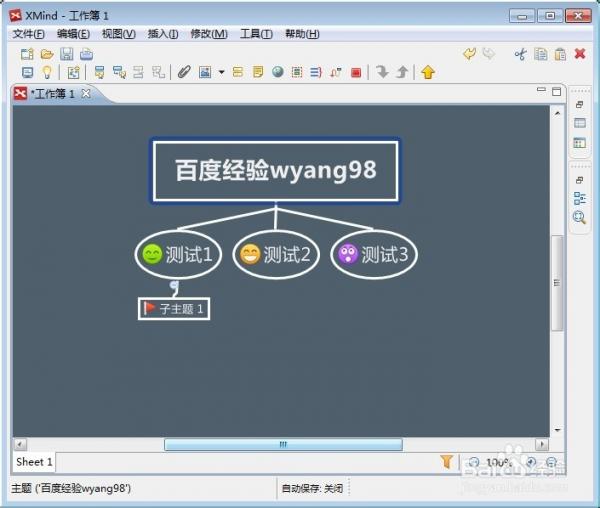Insert a subtopic using the toolbar subtopic icon

coord(119,72)
